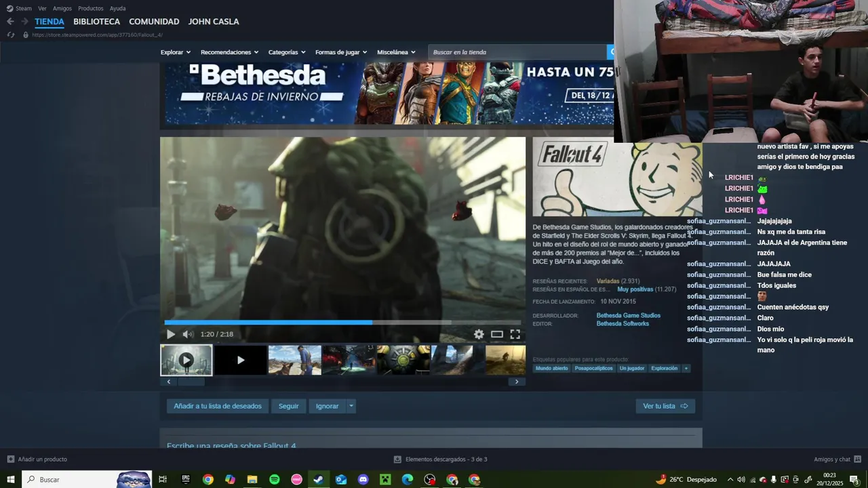The height and width of the screenshot is (488, 868).
Task: Click Añadir a tu lista de deseados
Action: point(218,406)
